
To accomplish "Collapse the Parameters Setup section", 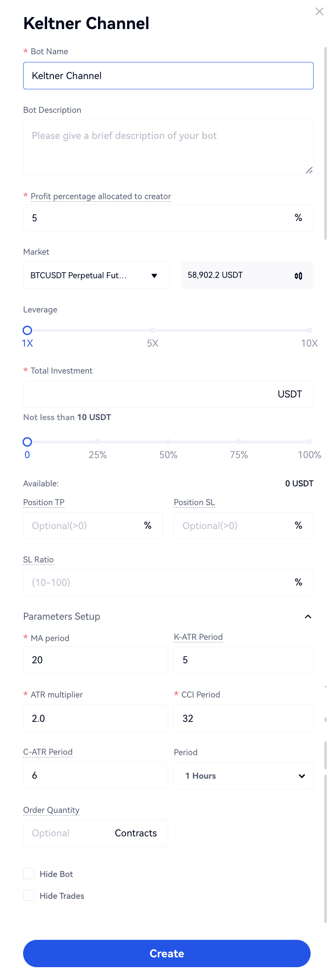I will click(x=308, y=616).
